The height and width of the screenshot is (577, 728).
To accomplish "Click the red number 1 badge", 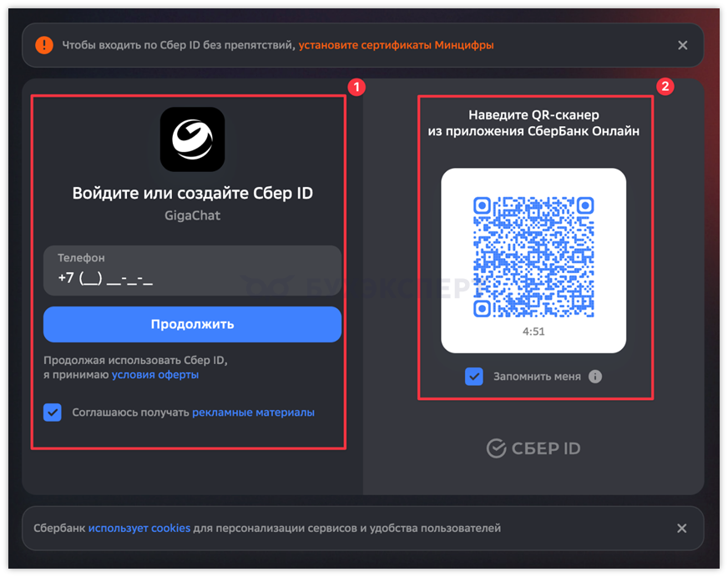I will tap(356, 88).
